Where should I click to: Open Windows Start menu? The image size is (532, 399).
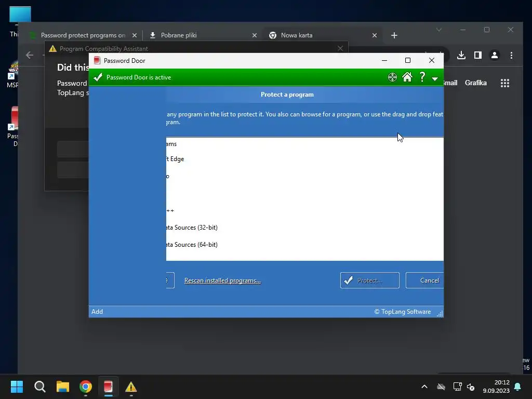[17, 387]
